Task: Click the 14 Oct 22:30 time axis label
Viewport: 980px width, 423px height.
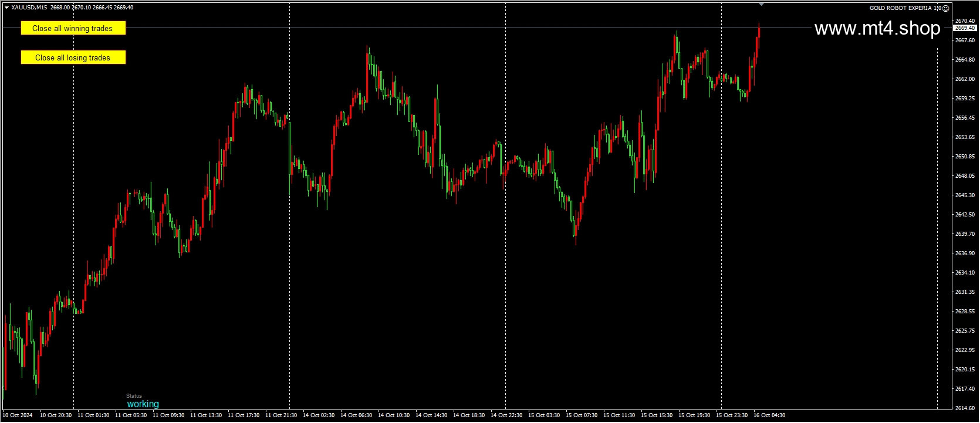Action: click(x=506, y=415)
